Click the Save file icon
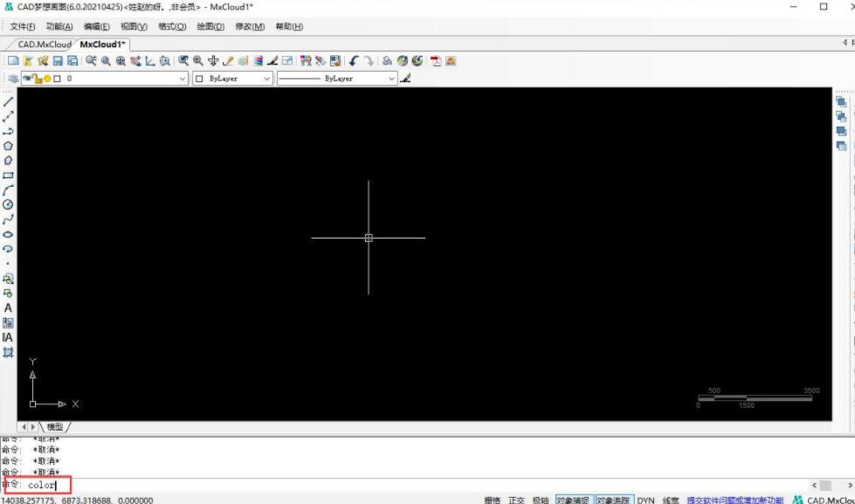 pyautogui.click(x=58, y=61)
